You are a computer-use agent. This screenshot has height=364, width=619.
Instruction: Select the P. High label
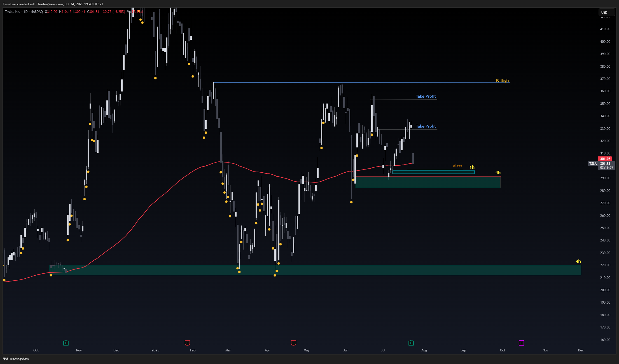point(502,80)
